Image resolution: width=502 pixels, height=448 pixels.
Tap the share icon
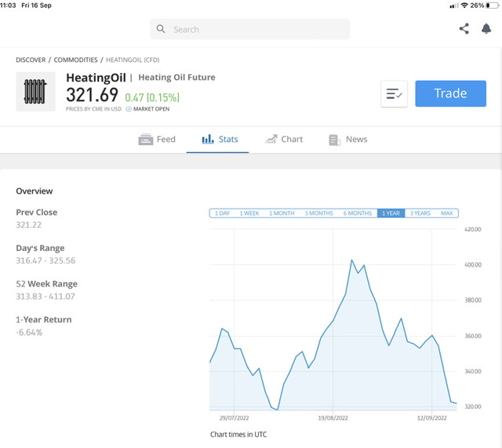464,29
